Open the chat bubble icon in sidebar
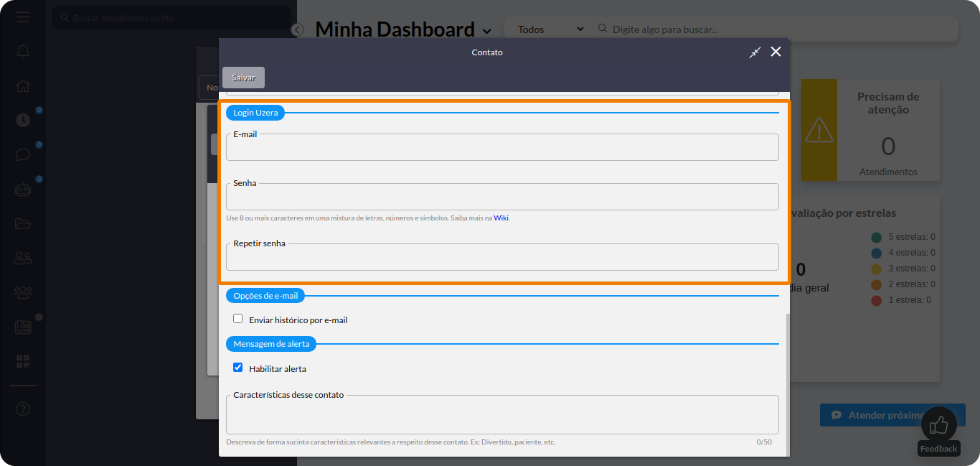The height and width of the screenshot is (466, 980). 23,154
